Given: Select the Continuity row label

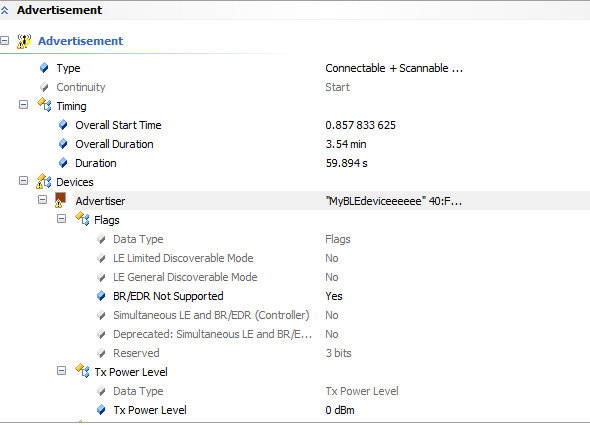Looking at the screenshot, I should click(x=81, y=87).
